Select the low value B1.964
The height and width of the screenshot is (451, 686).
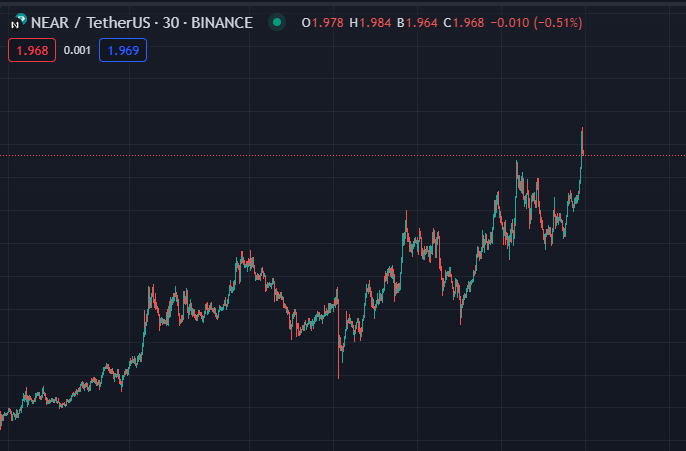tap(417, 23)
